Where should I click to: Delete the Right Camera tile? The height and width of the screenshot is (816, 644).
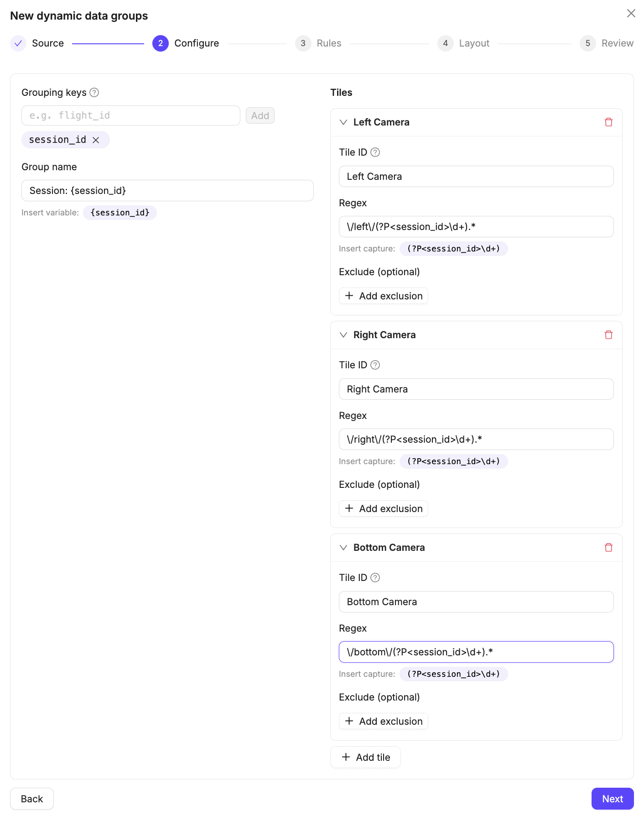608,335
